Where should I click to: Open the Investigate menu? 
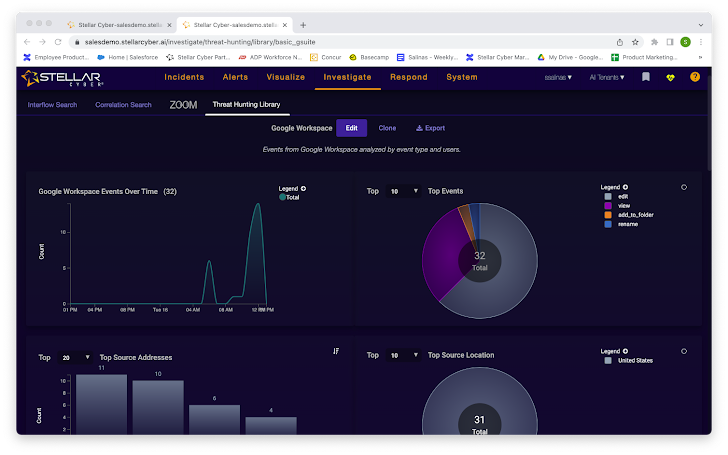click(347, 77)
